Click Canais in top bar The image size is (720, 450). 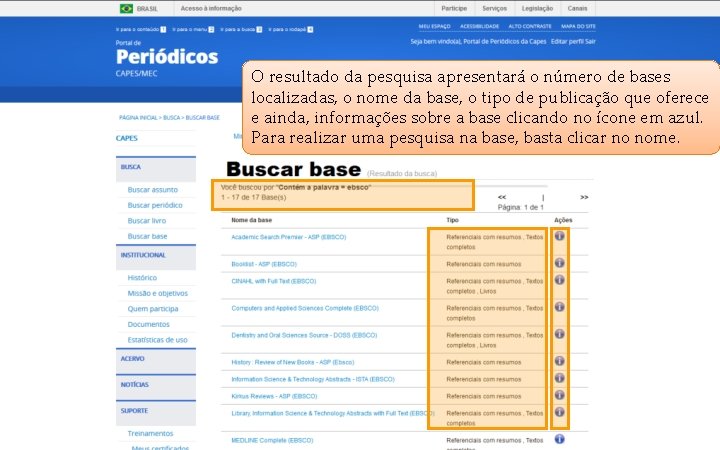pos(577,8)
